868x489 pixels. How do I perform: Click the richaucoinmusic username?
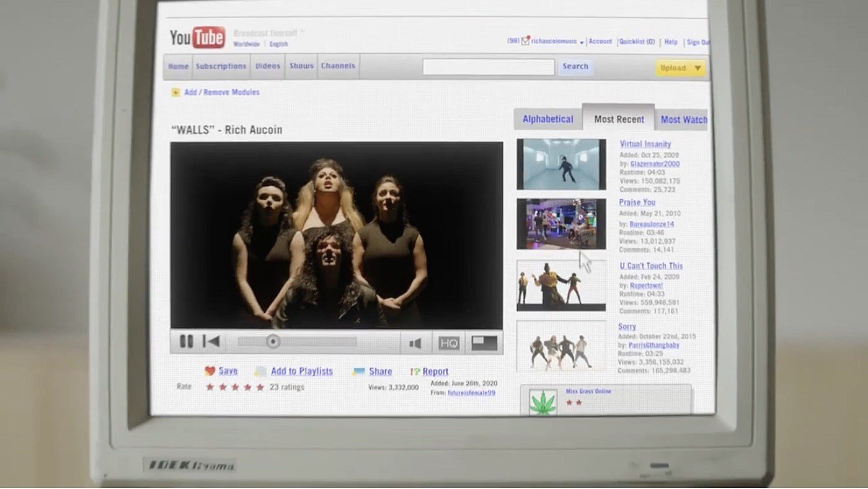tap(554, 42)
